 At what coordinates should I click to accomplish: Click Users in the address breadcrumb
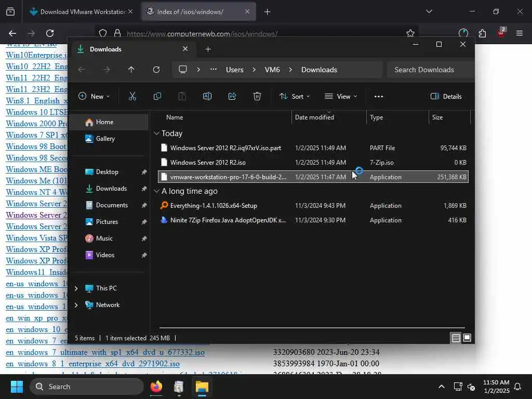click(235, 70)
